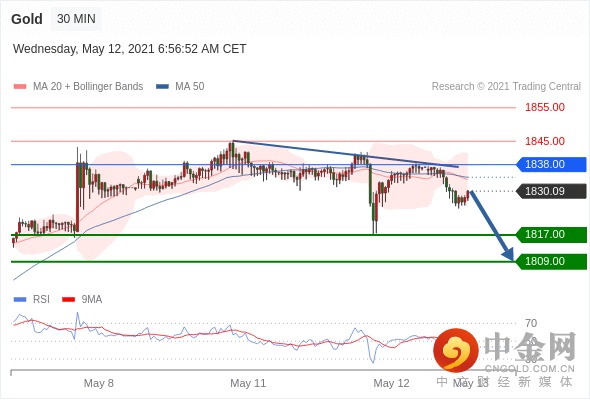This screenshot has height=400, width=590.
Task: Click the 1845.00 resistance level label
Action: pos(545,141)
